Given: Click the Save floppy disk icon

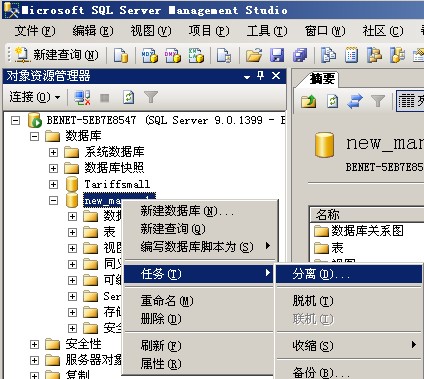Looking at the screenshot, I should click(277, 55).
